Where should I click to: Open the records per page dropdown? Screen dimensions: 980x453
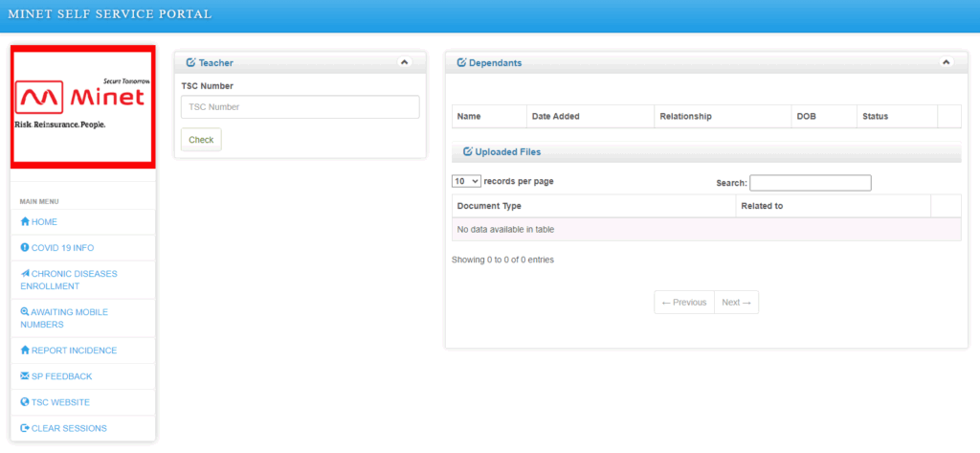[466, 181]
